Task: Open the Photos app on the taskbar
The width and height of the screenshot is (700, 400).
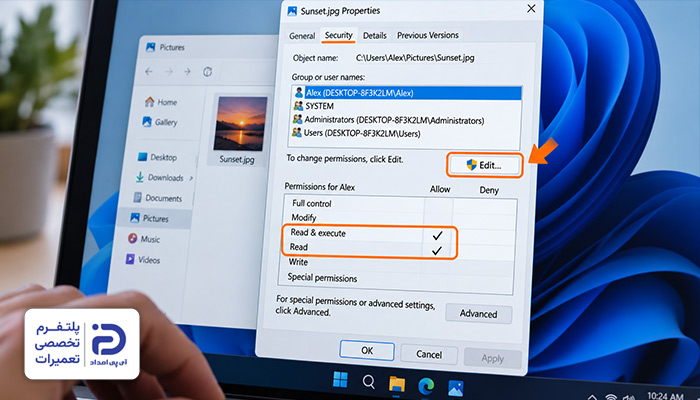Action: click(x=455, y=388)
